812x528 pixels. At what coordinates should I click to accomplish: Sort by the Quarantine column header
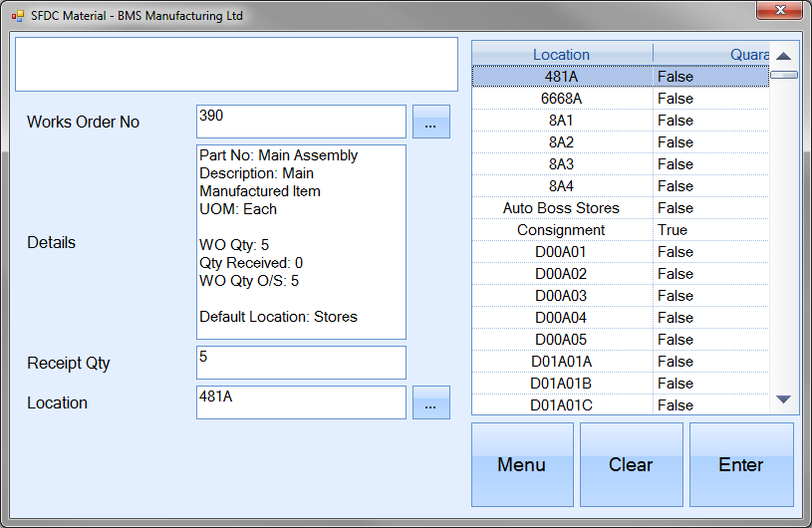click(710, 55)
